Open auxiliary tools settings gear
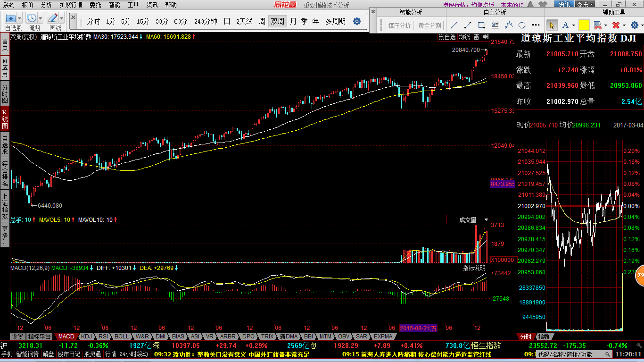The image size is (644, 362). click(x=636, y=25)
